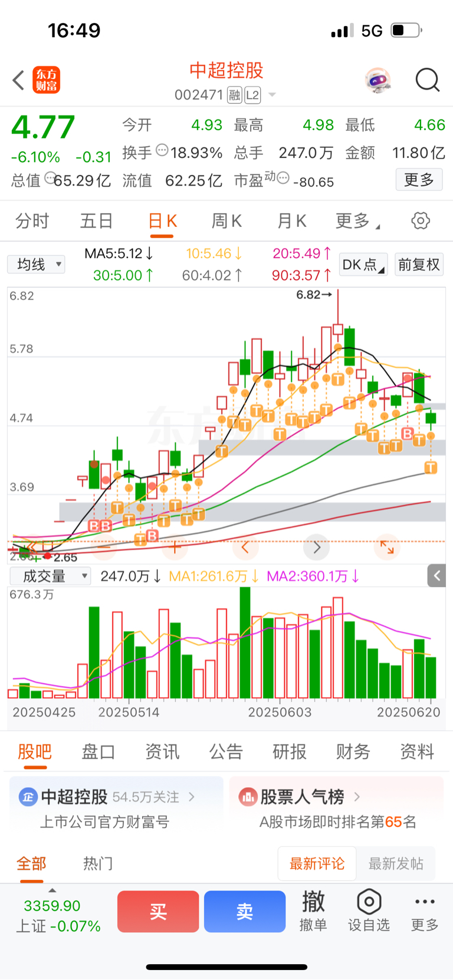Expand 股票人气榜 chevron arrow
Viewport: 453px width, 980px height.
(357, 797)
